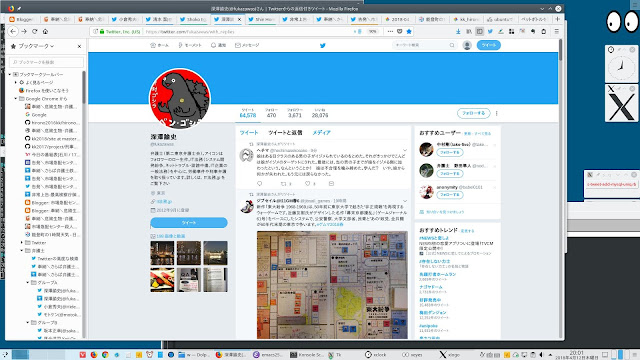Follow the anonymity suggested user
This screenshot has width=640, height=360.
coord(450,195)
